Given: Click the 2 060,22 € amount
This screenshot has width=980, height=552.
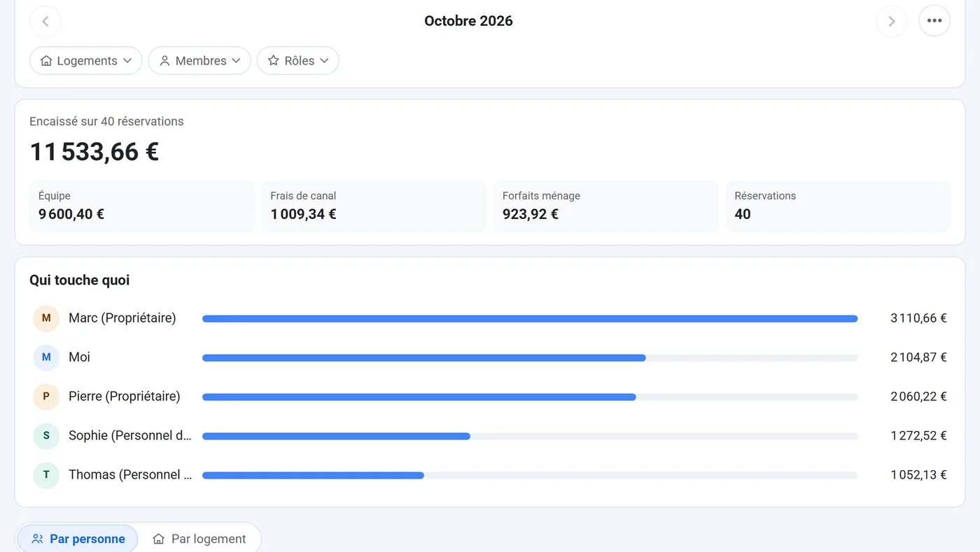Looking at the screenshot, I should (918, 397).
